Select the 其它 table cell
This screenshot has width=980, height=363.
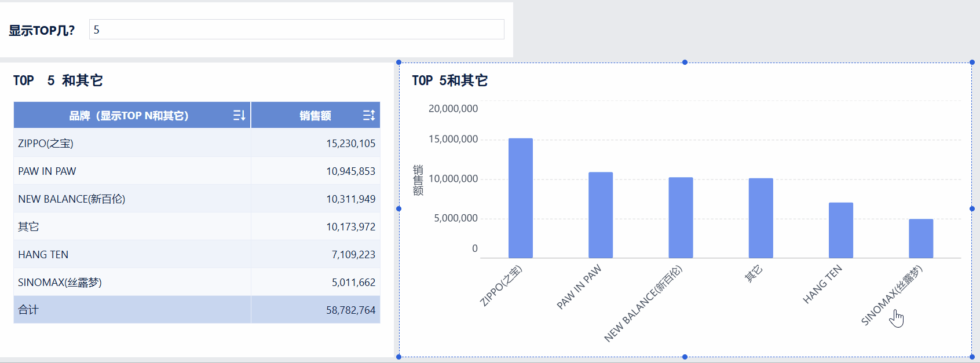pyautogui.click(x=132, y=226)
